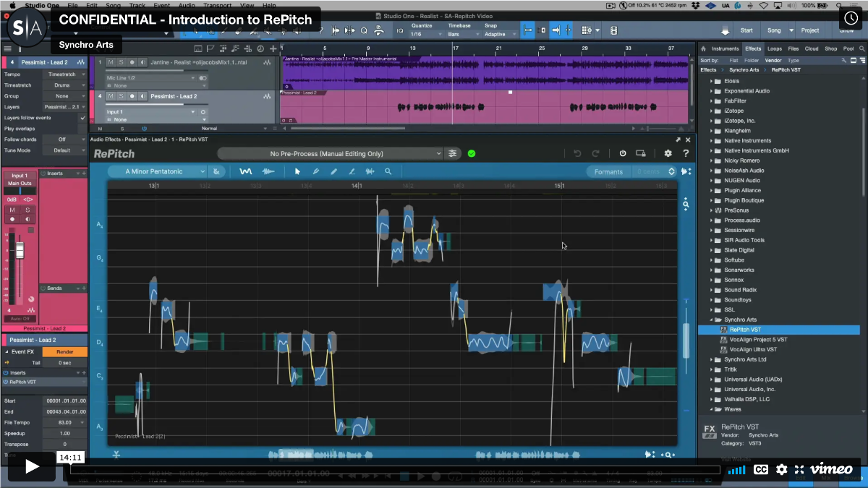
Task: Click the RePitch help question mark icon
Action: pos(686,153)
